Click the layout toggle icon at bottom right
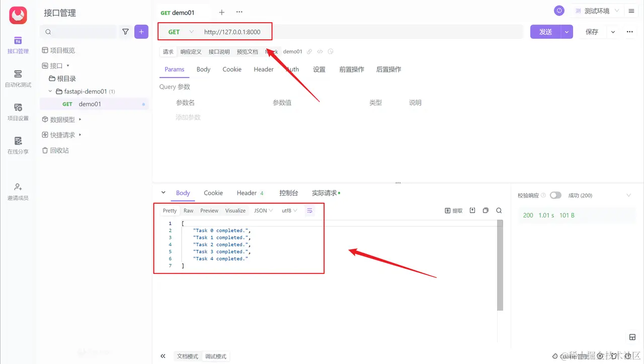644x364 pixels. click(x=632, y=337)
